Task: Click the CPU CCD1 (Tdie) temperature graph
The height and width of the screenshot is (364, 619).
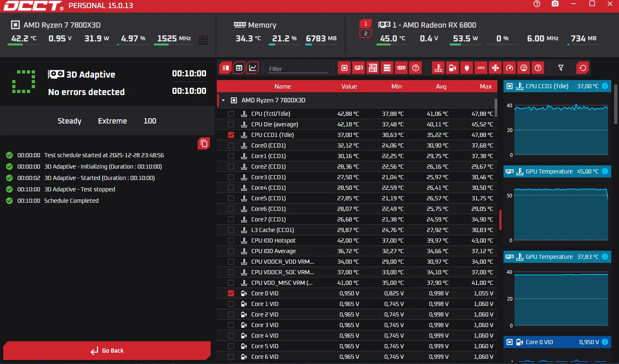Action: pyautogui.click(x=561, y=130)
